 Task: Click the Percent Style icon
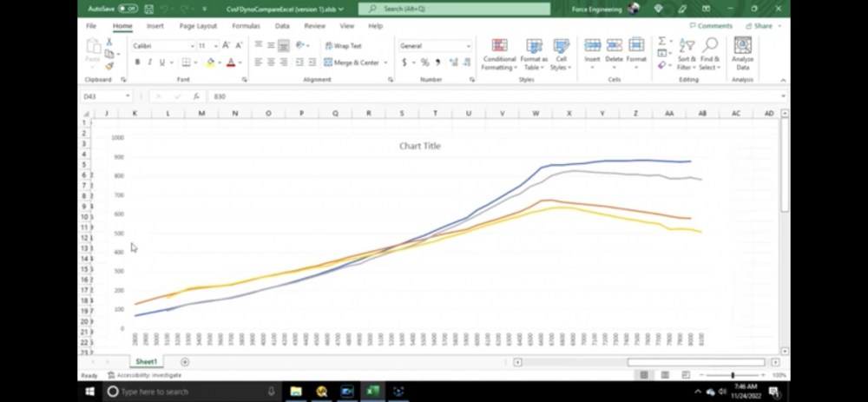(424, 63)
